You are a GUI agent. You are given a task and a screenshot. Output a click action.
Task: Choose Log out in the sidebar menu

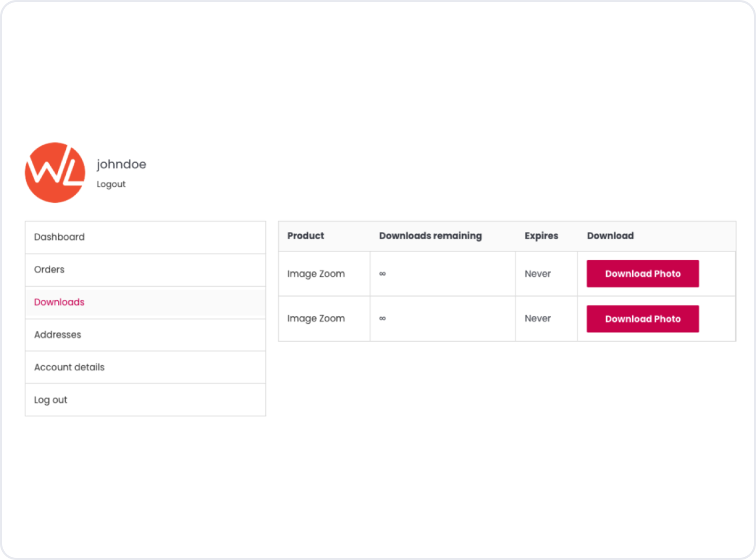(x=51, y=400)
